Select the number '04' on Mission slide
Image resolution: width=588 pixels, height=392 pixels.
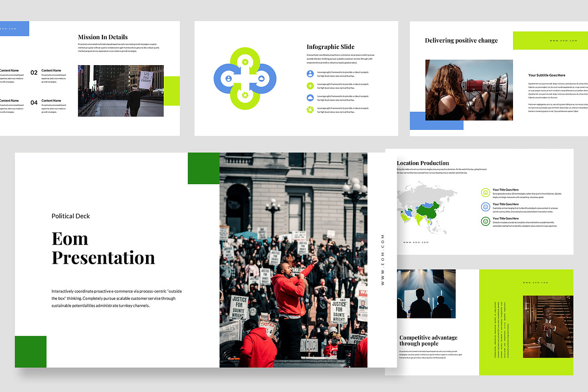(34, 103)
